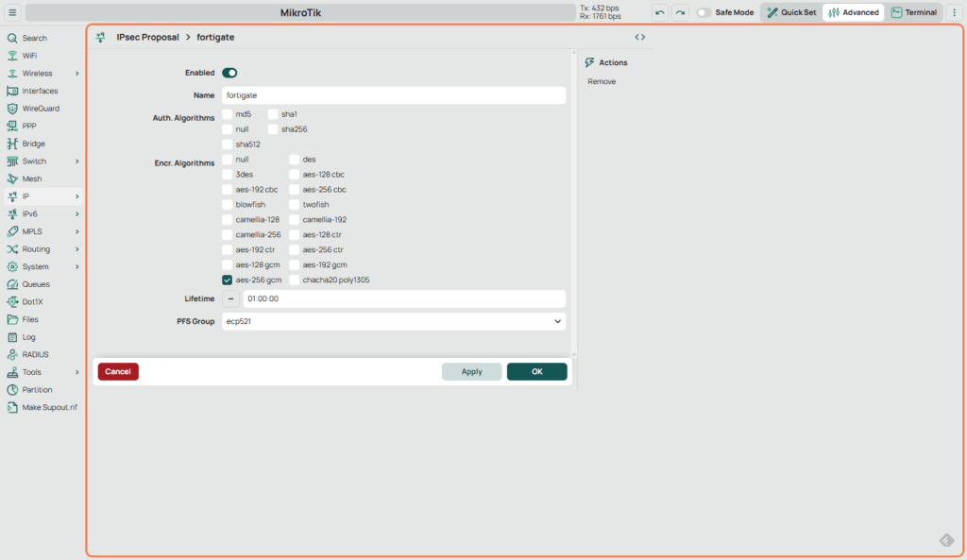Check the sha512 auth algorithm
Image resolution: width=967 pixels, height=560 pixels.
click(227, 144)
